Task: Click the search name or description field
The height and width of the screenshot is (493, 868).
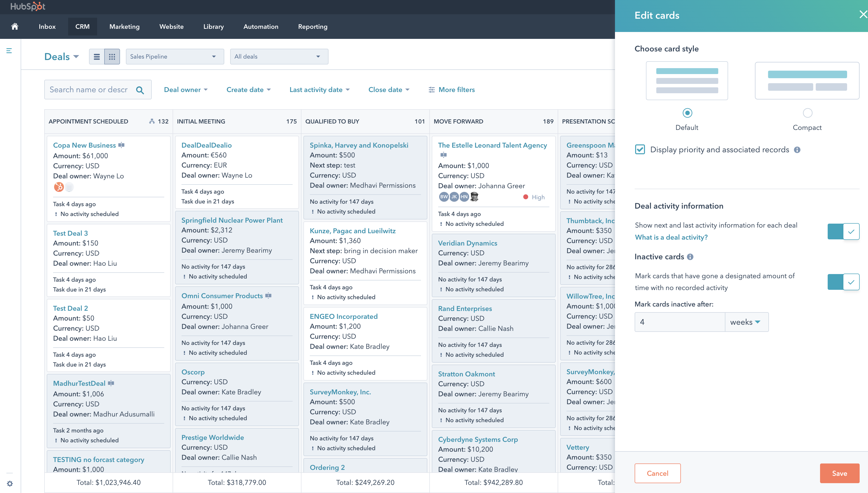Action: coord(98,90)
